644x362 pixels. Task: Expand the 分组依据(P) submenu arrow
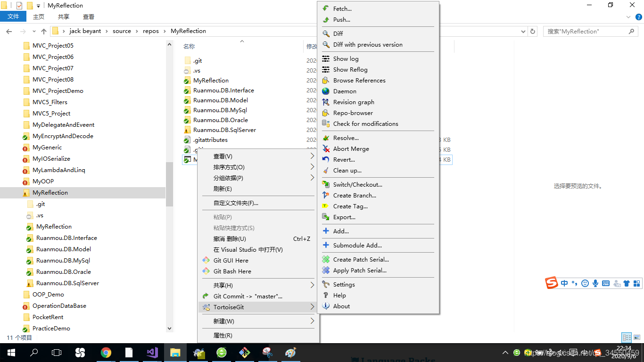click(x=312, y=178)
